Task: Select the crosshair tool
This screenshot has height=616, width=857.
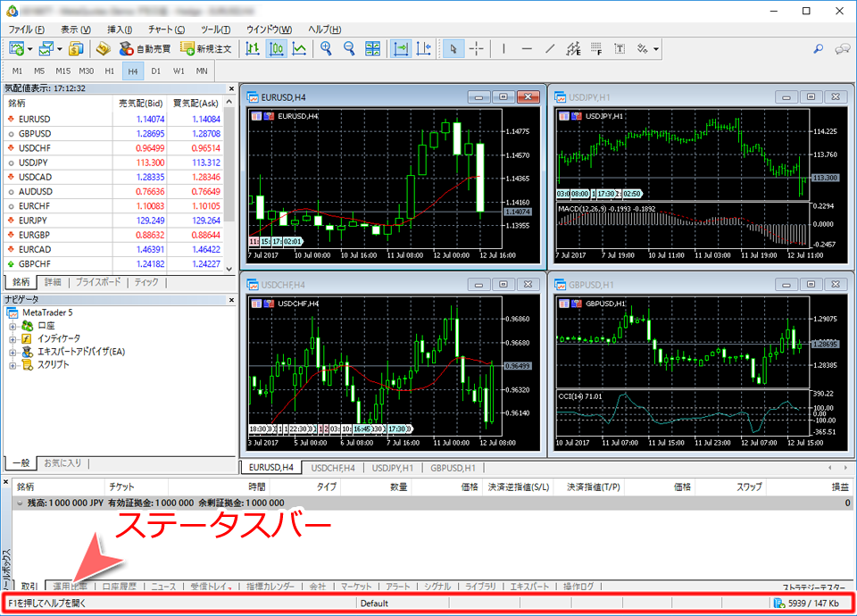Action: coord(477,48)
